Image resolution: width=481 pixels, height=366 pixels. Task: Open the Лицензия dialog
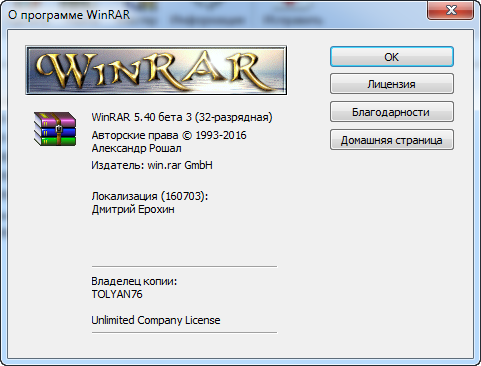tap(392, 84)
